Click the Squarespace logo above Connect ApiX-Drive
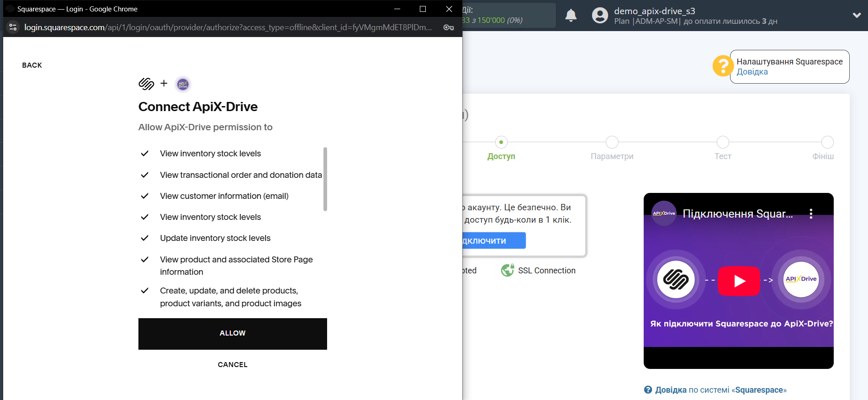 [146, 84]
